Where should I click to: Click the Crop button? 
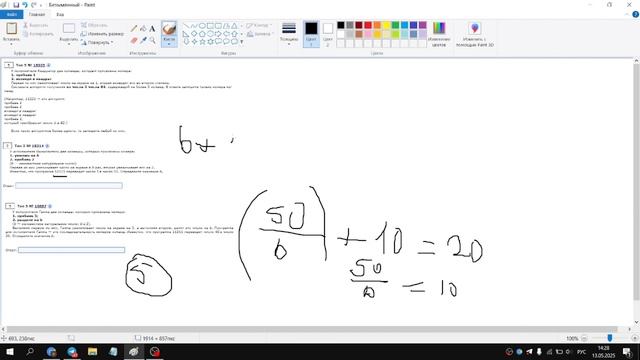pos(94,25)
